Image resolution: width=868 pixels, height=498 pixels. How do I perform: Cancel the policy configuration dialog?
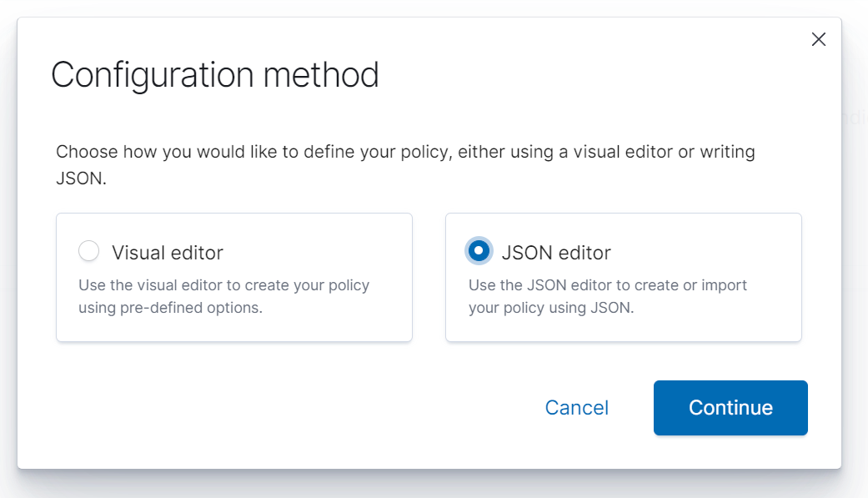coord(576,408)
